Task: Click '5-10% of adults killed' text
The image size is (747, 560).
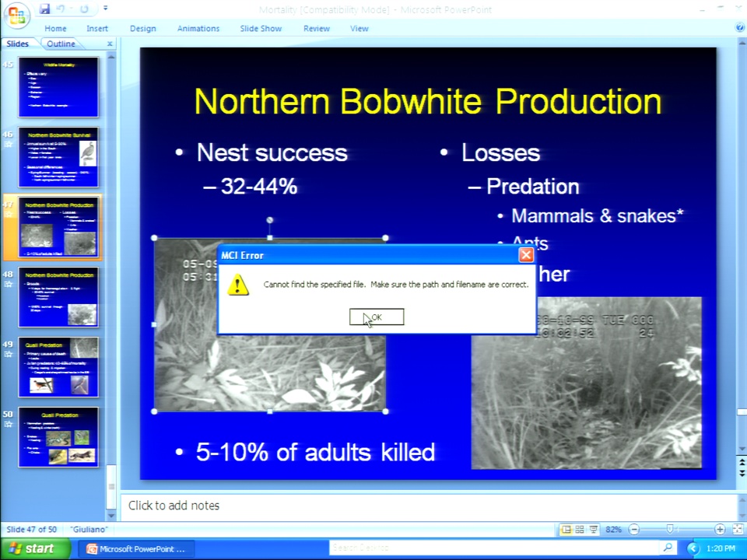Action: 315,452
